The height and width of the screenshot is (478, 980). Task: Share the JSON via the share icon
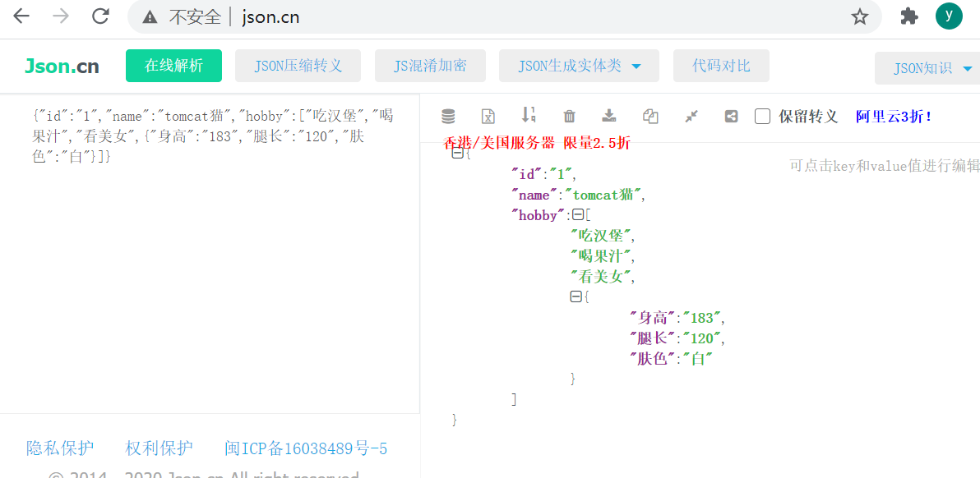730,117
